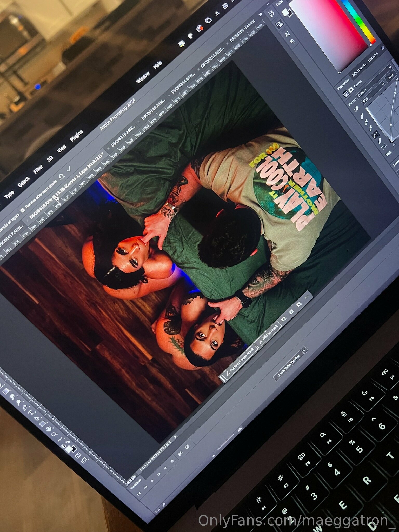Image resolution: width=399 pixels, height=532 pixels.
Task: Click the layer mask icon in Properties
Action: click(351, 90)
